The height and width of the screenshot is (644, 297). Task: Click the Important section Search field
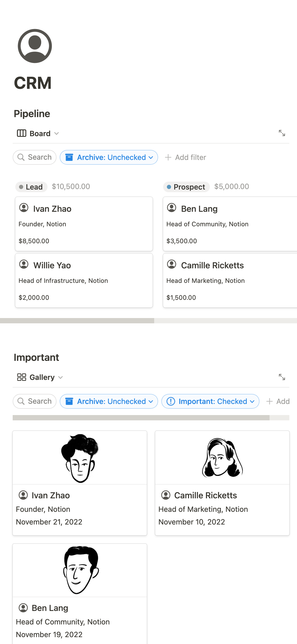pyautogui.click(x=35, y=401)
